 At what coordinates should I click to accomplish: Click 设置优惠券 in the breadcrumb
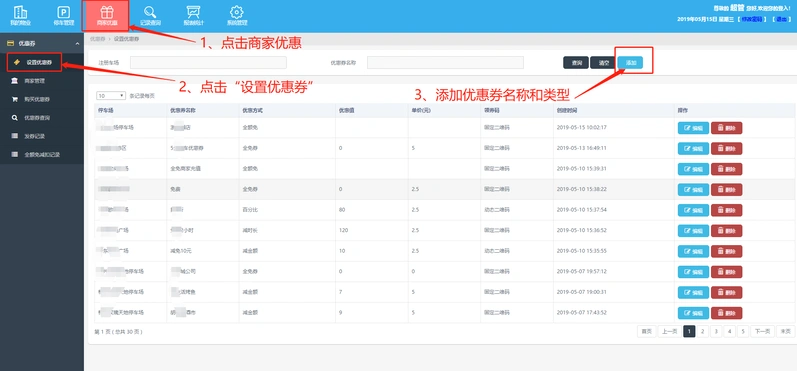[x=127, y=39]
